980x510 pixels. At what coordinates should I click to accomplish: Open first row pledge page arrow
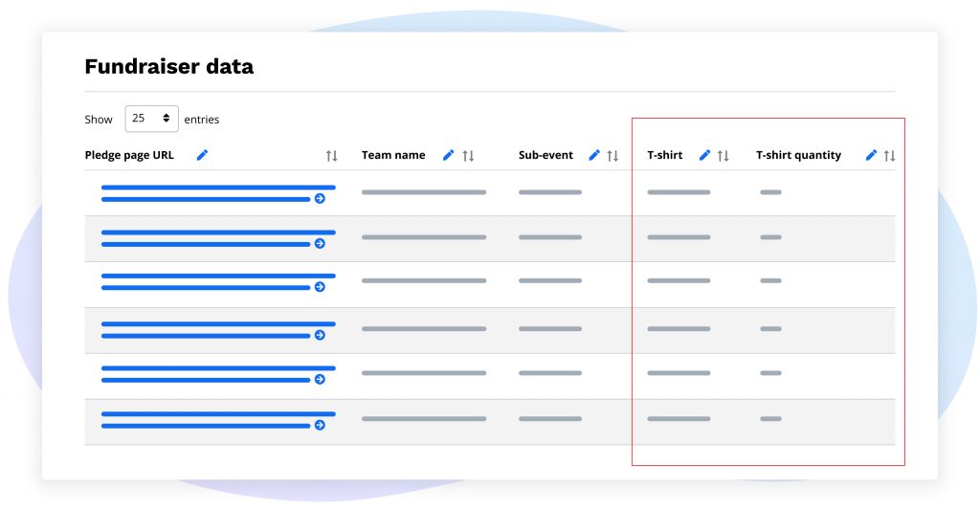[x=320, y=199]
